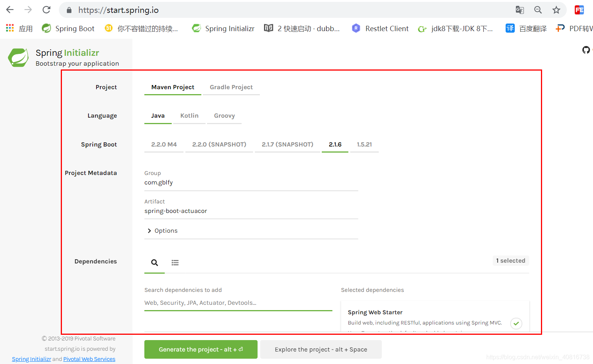Choose Kotlin language

point(190,116)
